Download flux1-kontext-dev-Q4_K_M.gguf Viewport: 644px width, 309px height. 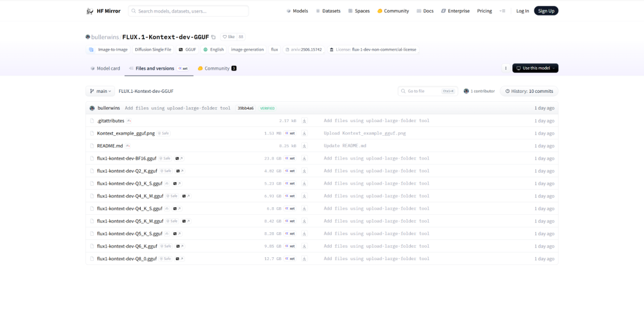point(304,196)
